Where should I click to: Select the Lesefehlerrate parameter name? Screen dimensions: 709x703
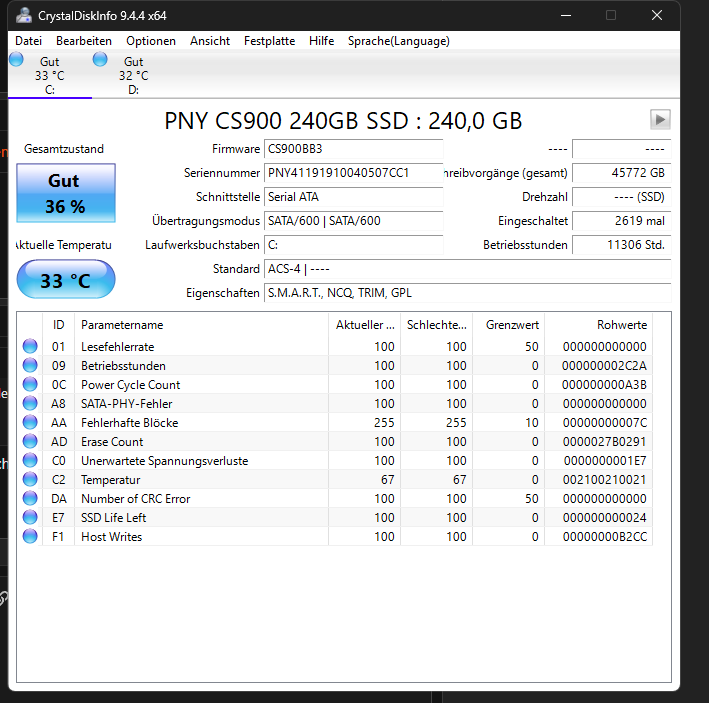118,347
